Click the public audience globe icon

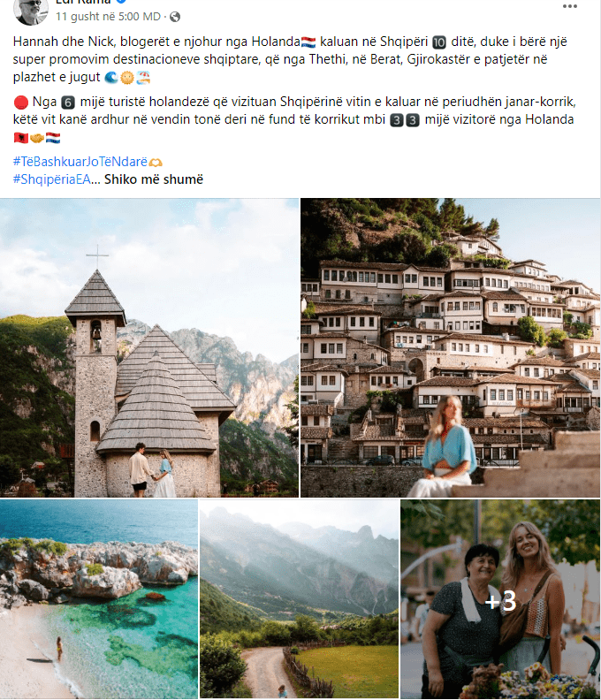[x=175, y=17]
